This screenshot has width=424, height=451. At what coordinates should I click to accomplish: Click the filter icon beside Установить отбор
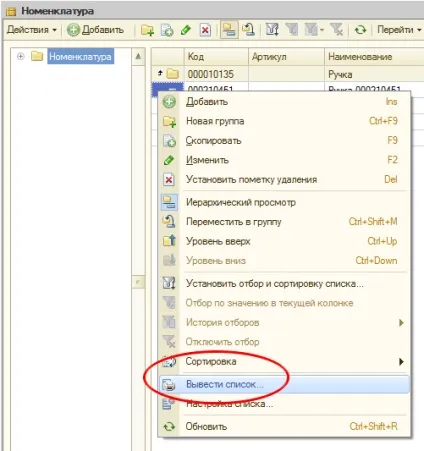tap(169, 283)
